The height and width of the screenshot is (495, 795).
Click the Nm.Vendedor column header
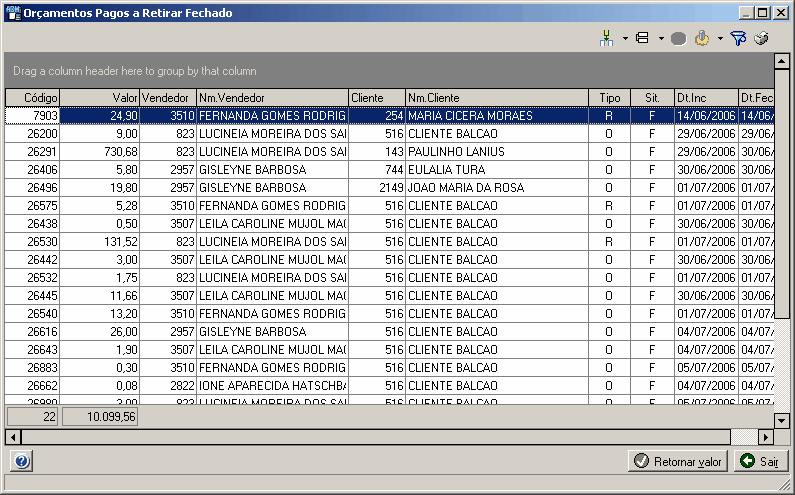tap(272, 98)
